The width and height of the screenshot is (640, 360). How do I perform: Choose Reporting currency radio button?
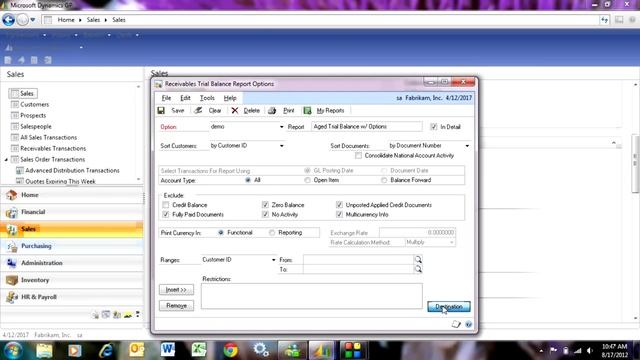point(272,233)
